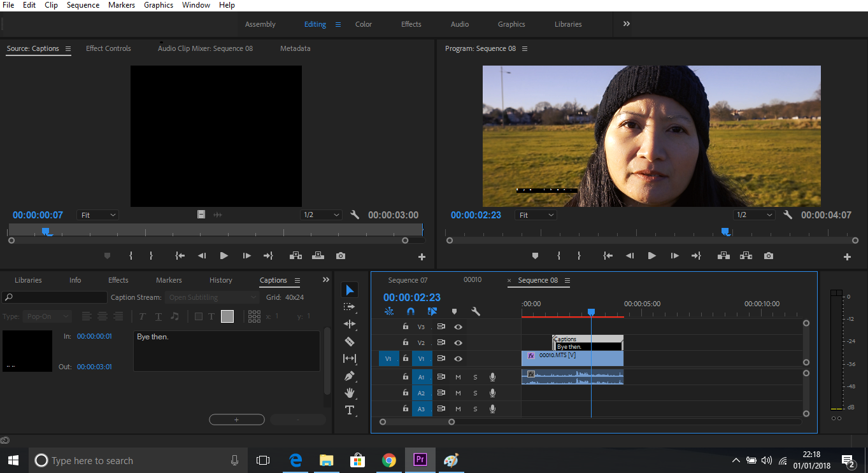Switch to Color workspace

(364, 24)
